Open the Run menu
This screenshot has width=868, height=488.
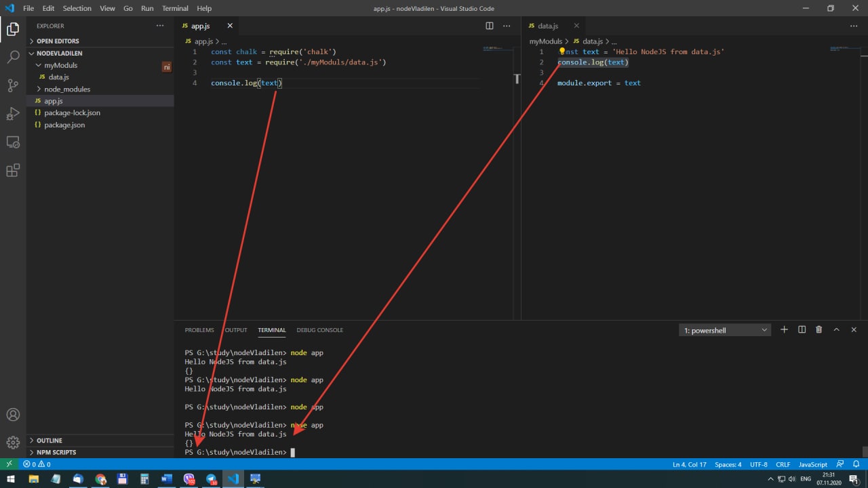147,8
